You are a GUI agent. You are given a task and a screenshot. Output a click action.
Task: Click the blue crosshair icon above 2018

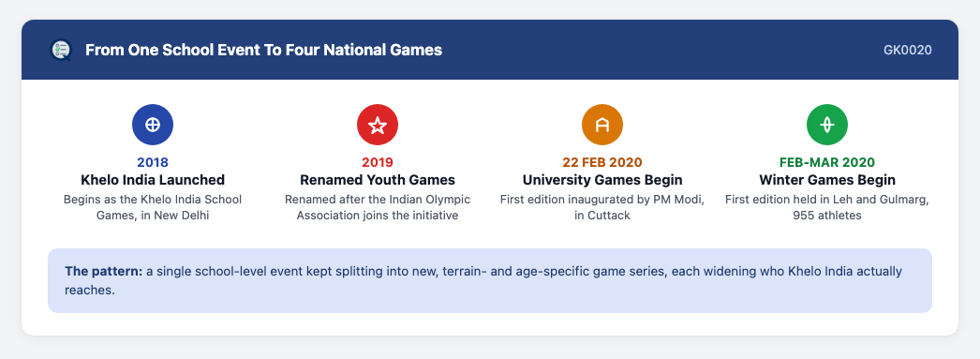point(153,125)
